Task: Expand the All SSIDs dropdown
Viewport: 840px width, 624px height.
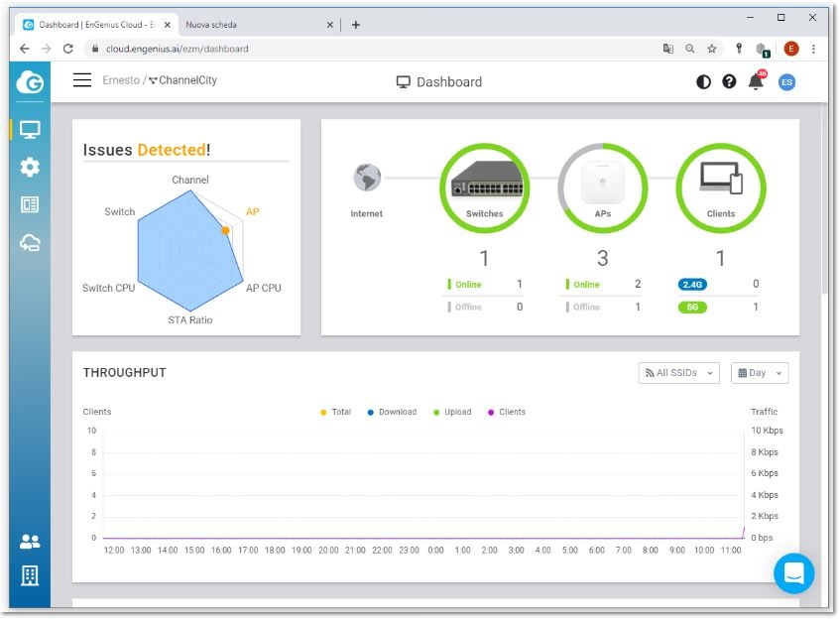Action: [x=678, y=373]
